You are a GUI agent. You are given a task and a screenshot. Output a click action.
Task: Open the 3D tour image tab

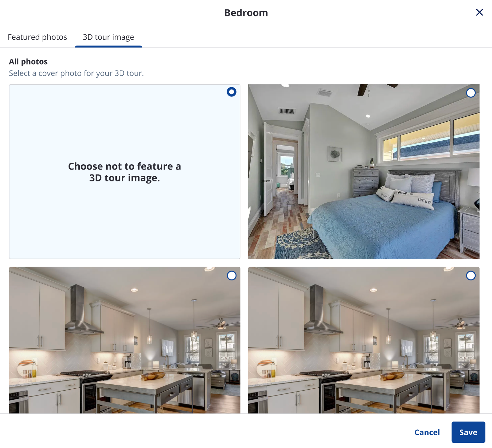[108, 37]
